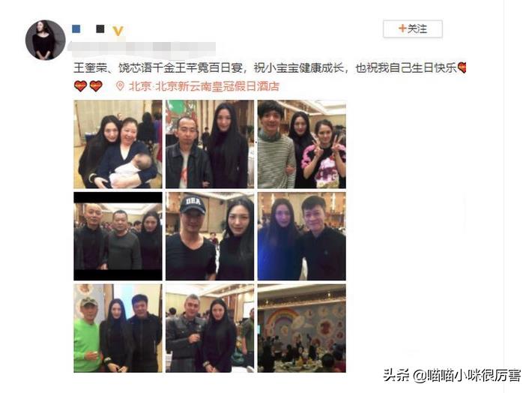Click the location pin icon
This screenshot has width=532, height=393.
pos(120,86)
